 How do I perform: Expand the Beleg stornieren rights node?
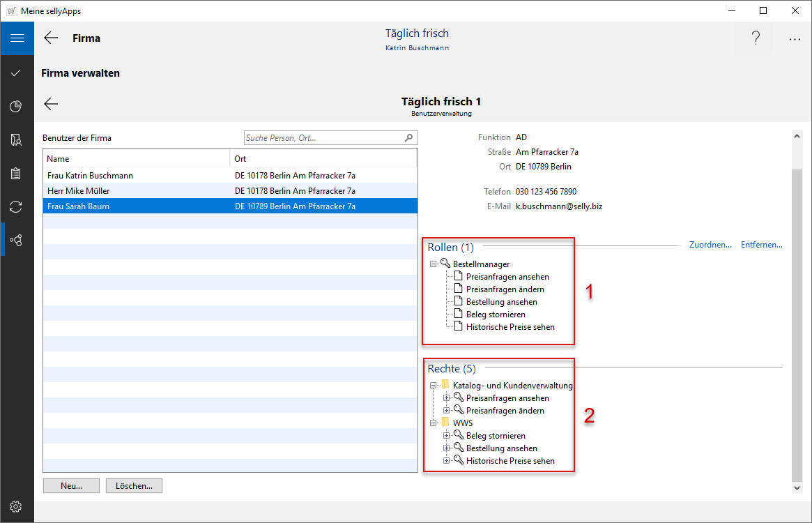click(x=447, y=436)
